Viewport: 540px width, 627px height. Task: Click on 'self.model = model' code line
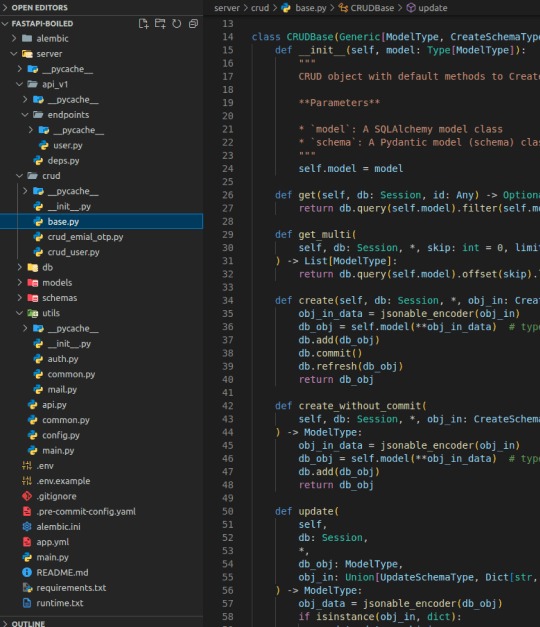click(351, 168)
